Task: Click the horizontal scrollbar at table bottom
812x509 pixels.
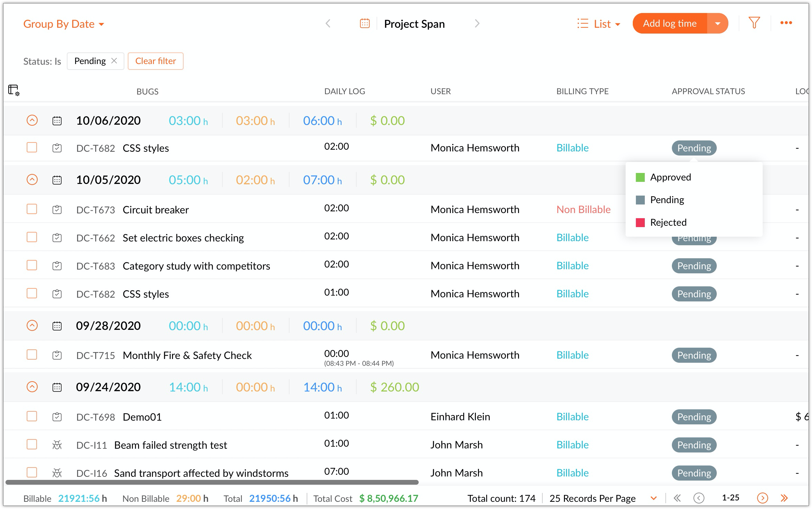Action: point(212,482)
